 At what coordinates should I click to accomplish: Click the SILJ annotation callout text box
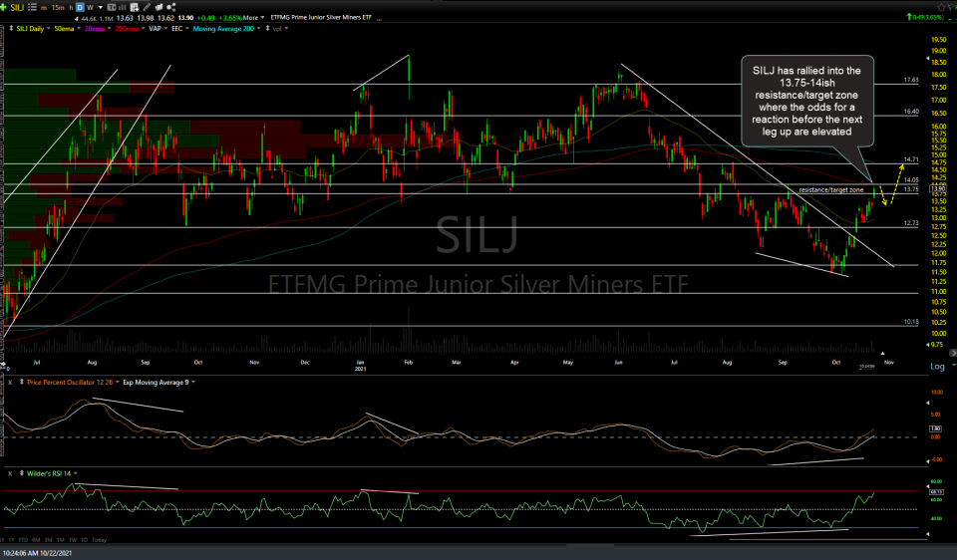coord(806,101)
